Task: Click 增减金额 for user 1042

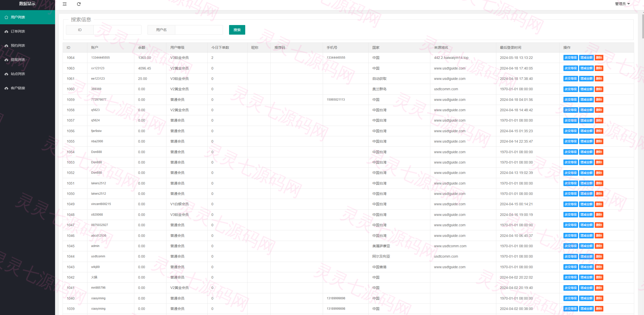Action: tap(586, 277)
